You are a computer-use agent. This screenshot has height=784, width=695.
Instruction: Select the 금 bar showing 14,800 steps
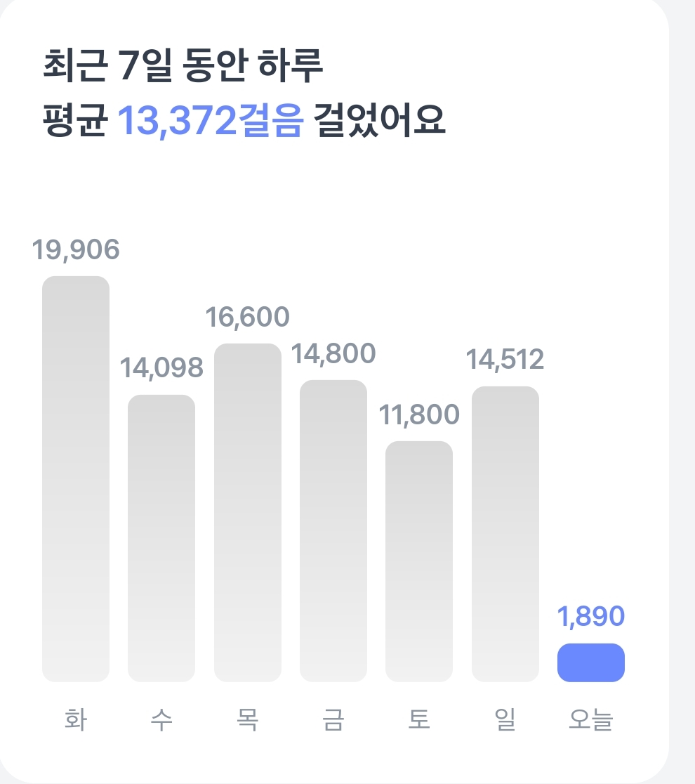[333, 530]
